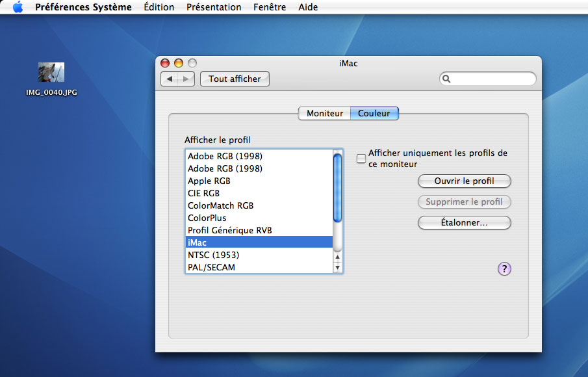Click the magnifying glass search icon
Image resolution: width=588 pixels, height=377 pixels.
click(x=446, y=79)
